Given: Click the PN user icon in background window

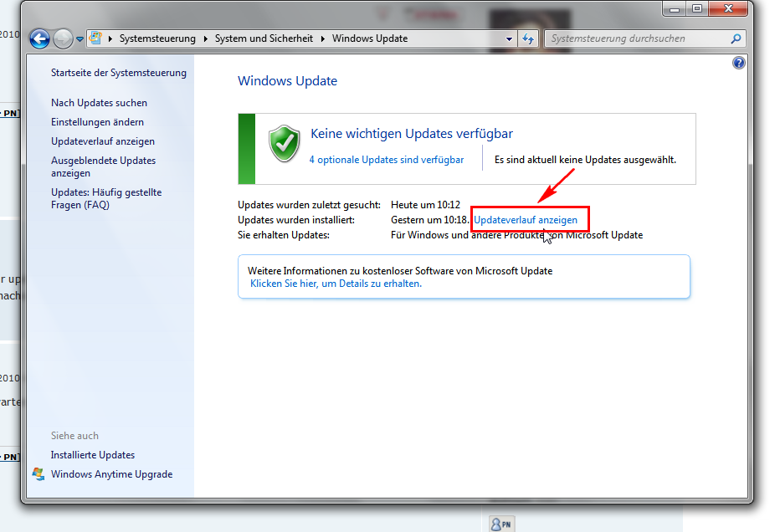Looking at the screenshot, I should tap(501, 524).
